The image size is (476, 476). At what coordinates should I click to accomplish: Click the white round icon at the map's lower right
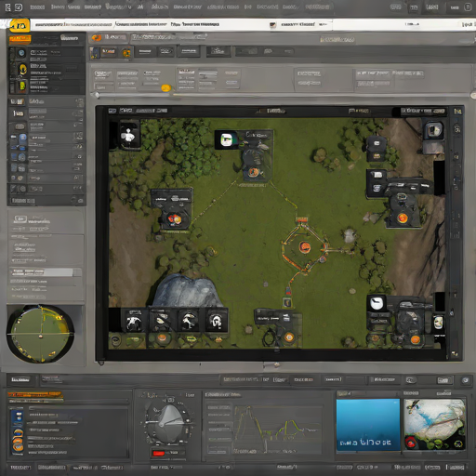point(377,303)
